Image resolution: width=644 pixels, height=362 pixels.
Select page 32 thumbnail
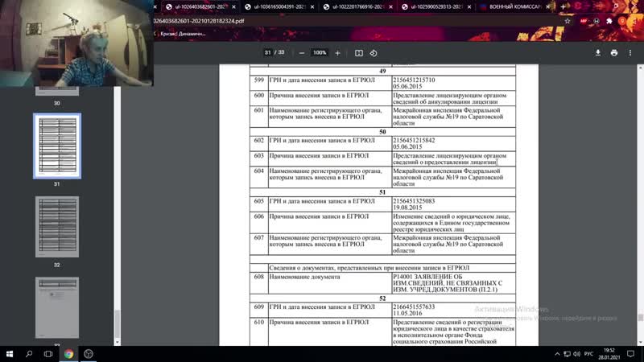(57, 226)
